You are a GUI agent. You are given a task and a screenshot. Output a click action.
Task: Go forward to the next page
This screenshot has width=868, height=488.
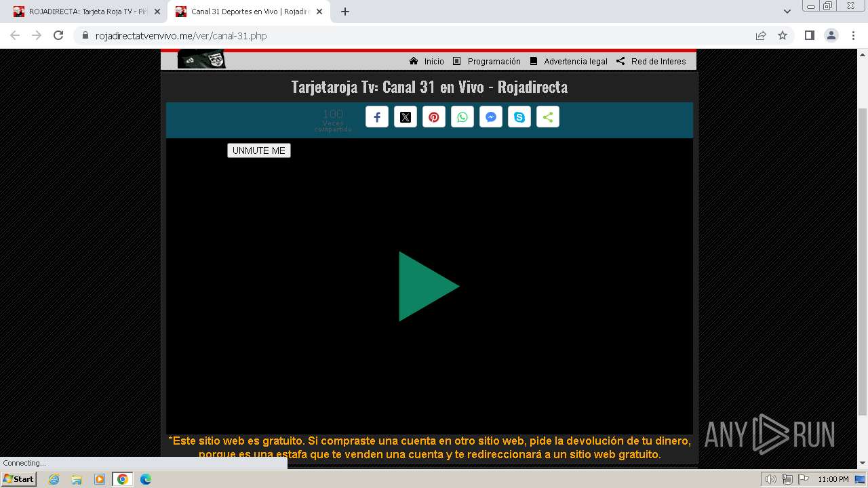click(x=37, y=35)
